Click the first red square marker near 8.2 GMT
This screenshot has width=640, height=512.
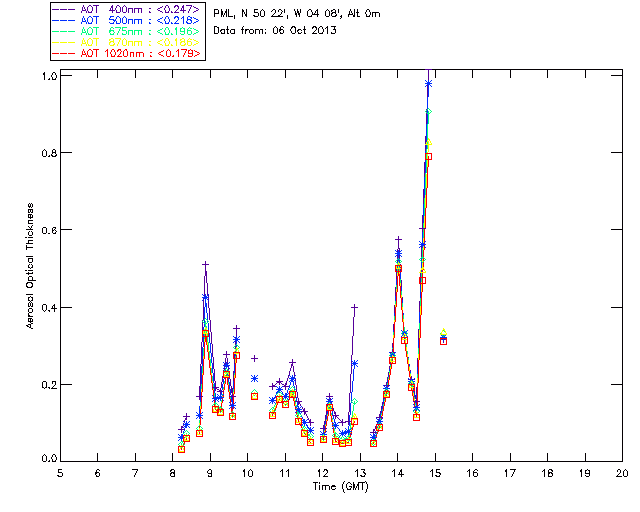(181, 449)
